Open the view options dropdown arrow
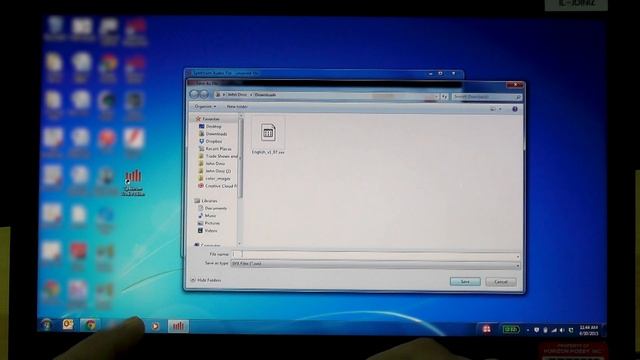640x360 pixels. 500,109
